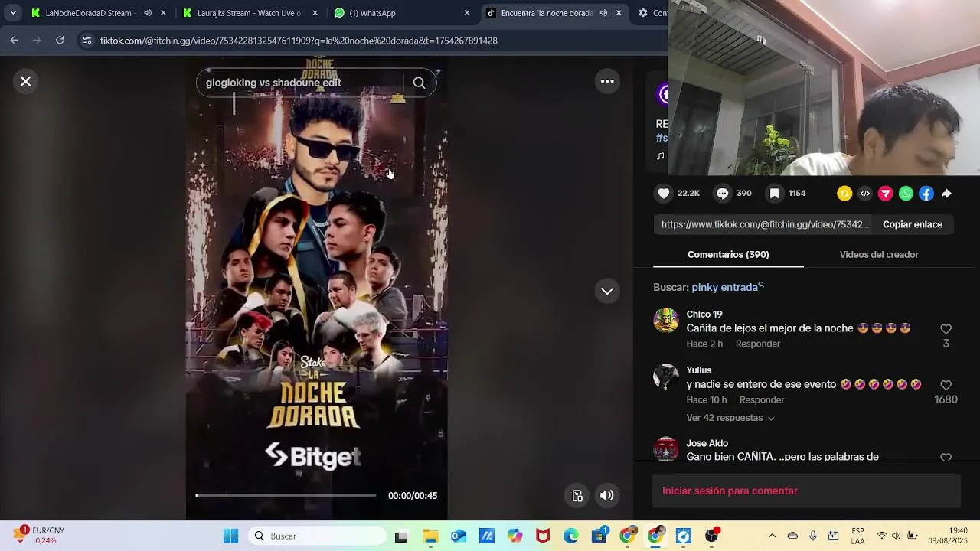Screen dimensions: 980x551
Task: Open Microsoft Edge from the taskbar
Action: (x=571, y=536)
